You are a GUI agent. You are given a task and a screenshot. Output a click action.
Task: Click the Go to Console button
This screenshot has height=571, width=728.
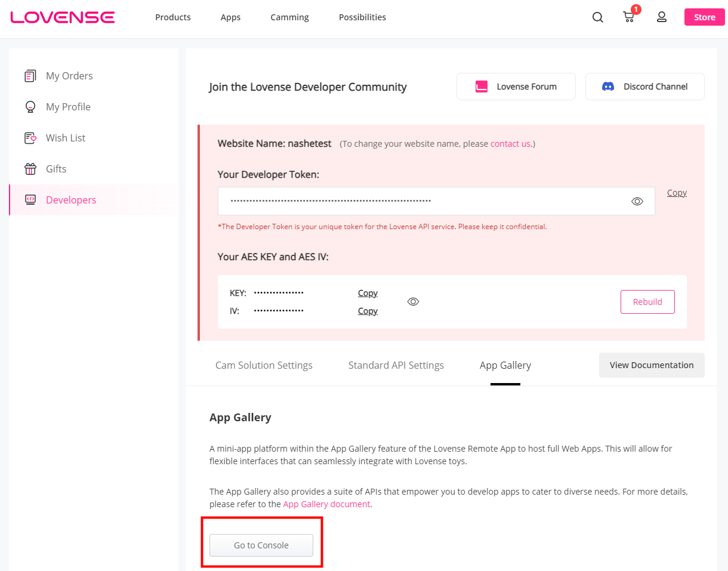coord(261,545)
